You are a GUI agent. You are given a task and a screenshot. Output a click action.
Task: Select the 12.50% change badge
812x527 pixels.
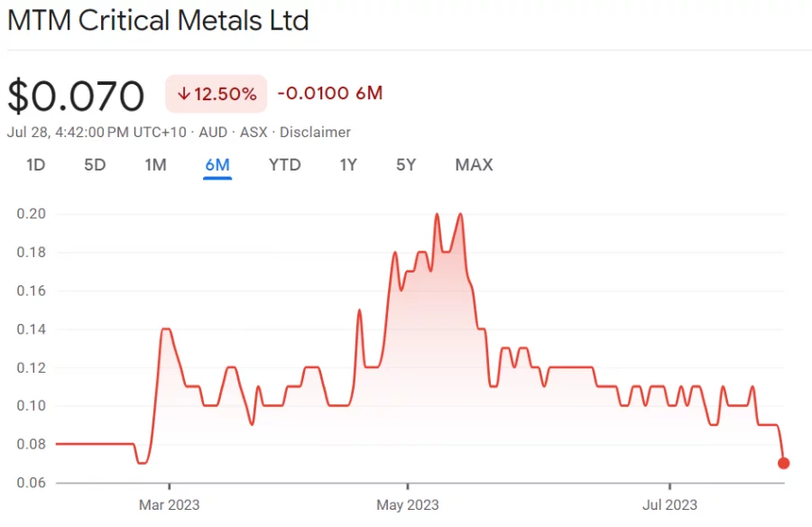216,93
